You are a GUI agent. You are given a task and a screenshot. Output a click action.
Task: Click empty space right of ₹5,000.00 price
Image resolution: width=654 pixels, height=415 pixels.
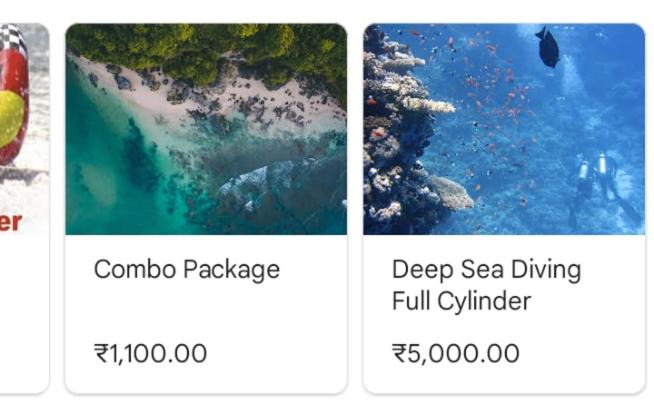point(585,353)
